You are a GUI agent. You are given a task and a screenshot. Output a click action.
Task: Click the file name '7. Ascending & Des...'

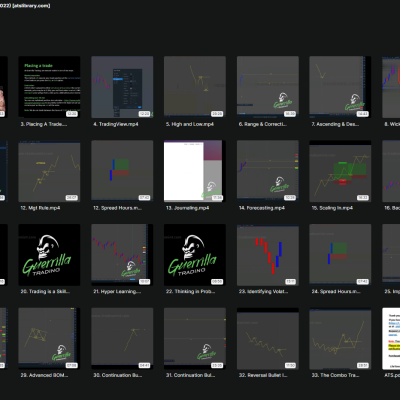point(335,124)
